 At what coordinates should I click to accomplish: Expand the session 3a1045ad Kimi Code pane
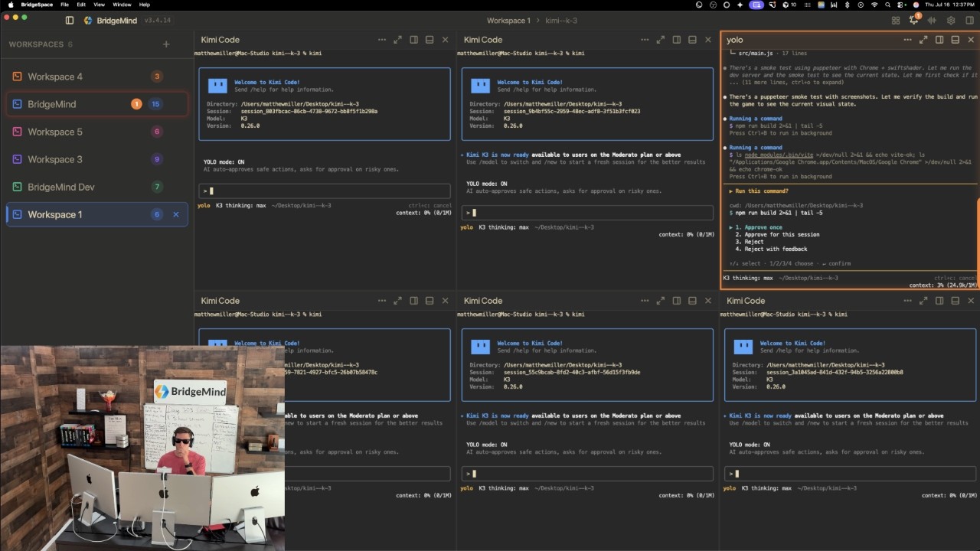(x=923, y=301)
